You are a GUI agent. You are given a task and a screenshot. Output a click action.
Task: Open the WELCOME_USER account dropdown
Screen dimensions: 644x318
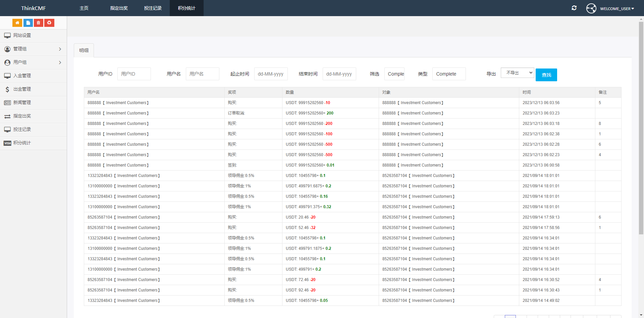click(617, 9)
